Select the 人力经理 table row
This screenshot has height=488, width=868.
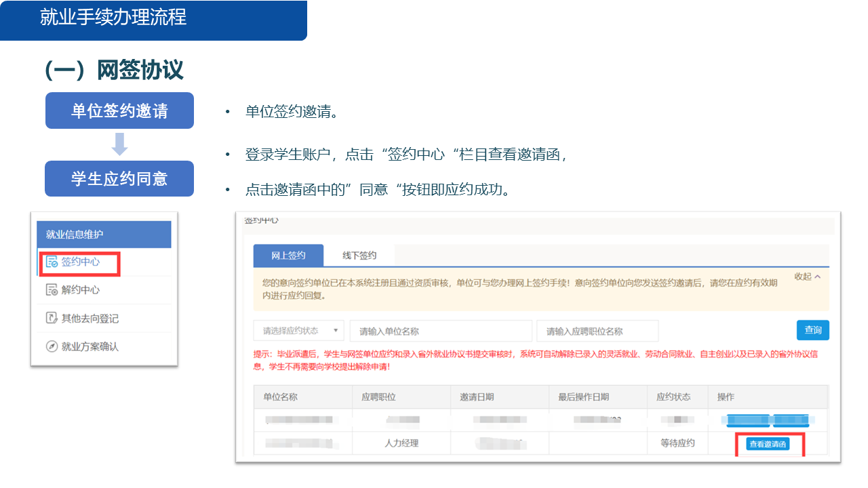(x=402, y=443)
